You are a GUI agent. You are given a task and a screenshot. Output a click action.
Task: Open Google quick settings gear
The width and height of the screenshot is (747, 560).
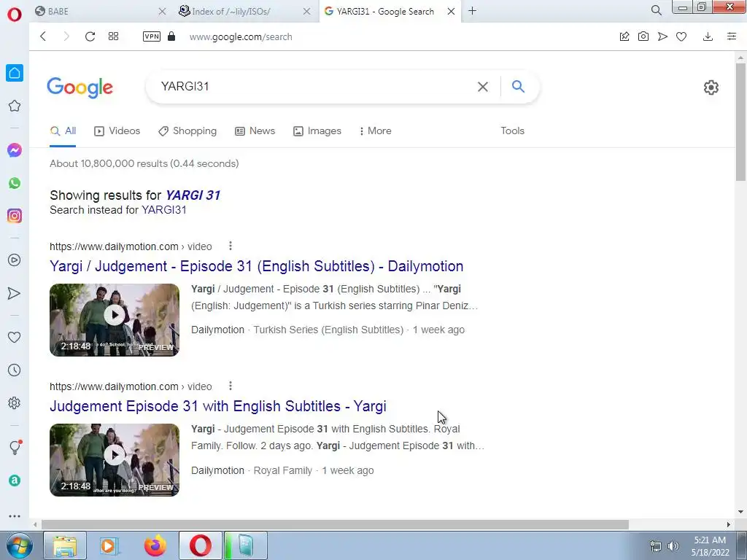click(x=711, y=87)
